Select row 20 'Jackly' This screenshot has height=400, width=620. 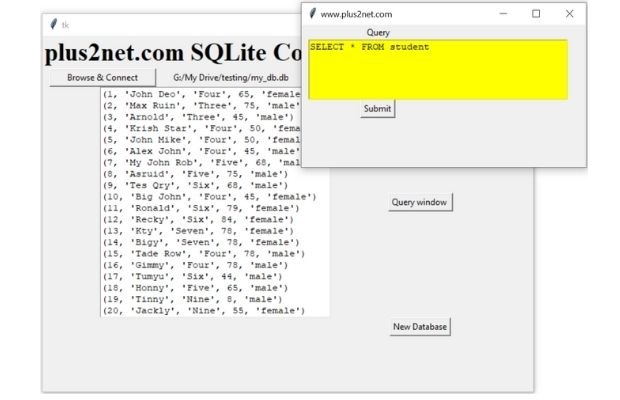204,311
